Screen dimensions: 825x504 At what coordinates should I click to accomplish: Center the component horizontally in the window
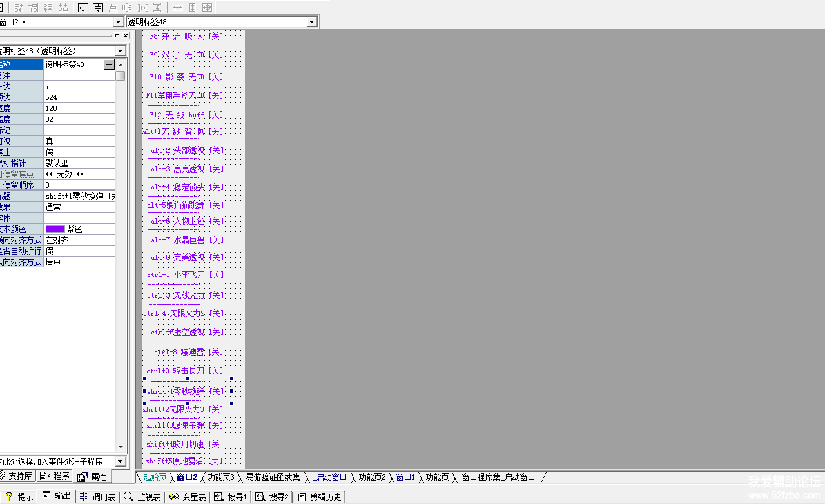(x=83, y=8)
